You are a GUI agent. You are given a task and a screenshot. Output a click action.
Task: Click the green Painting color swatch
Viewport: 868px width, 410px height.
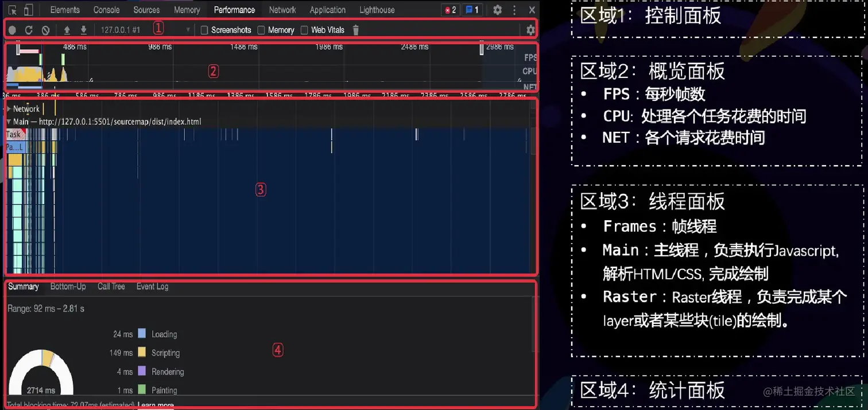tap(142, 390)
